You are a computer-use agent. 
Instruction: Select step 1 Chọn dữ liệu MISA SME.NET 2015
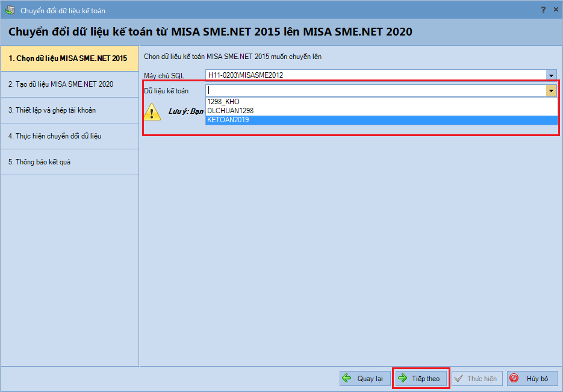click(x=70, y=58)
